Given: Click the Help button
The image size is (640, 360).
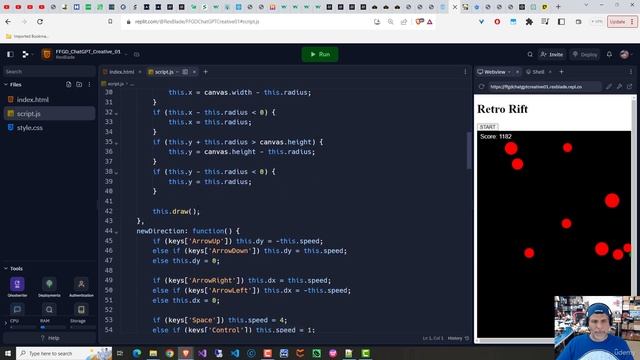Looking at the screenshot, I should pos(49,338).
